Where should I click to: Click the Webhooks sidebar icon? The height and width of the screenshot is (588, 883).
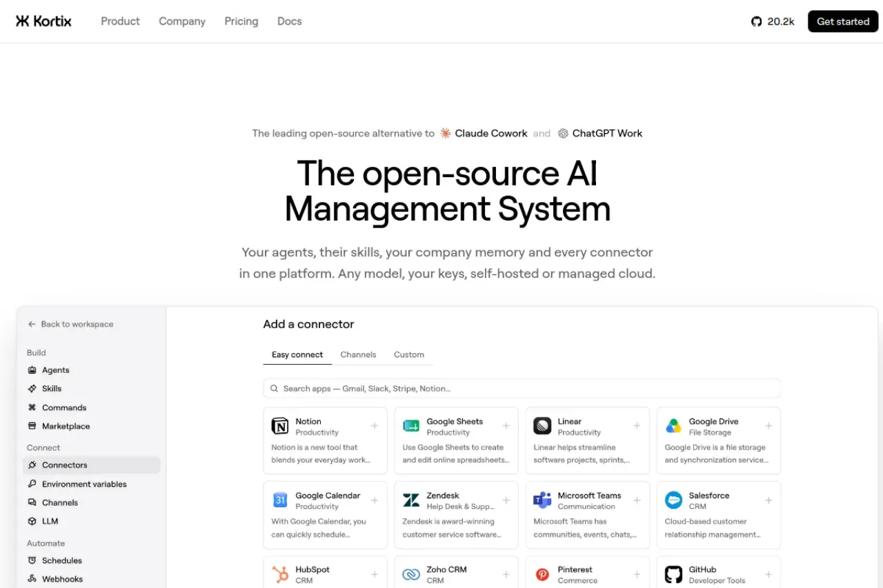(x=32, y=579)
